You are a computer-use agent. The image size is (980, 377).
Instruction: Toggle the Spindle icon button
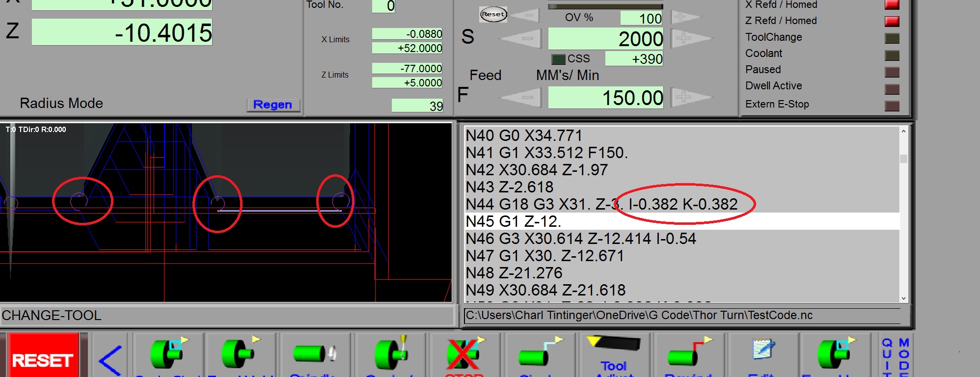(x=313, y=354)
